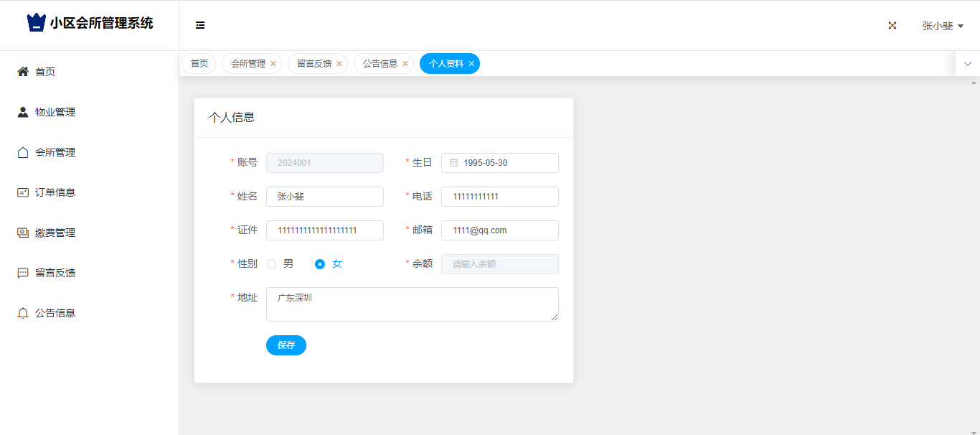Click the 订单信息 card icon

point(23,192)
